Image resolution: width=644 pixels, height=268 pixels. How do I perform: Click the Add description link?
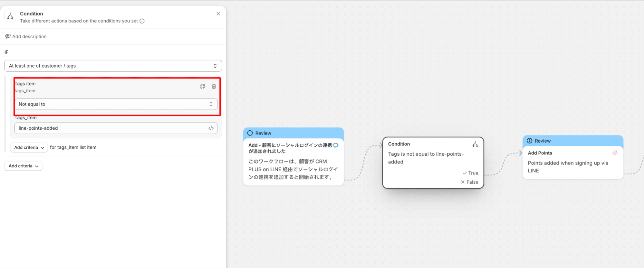(x=29, y=36)
